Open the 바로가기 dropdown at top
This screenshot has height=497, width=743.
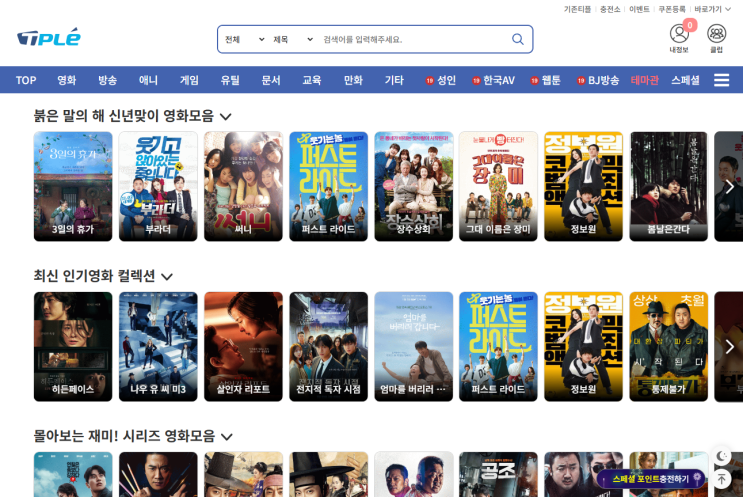click(712, 9)
